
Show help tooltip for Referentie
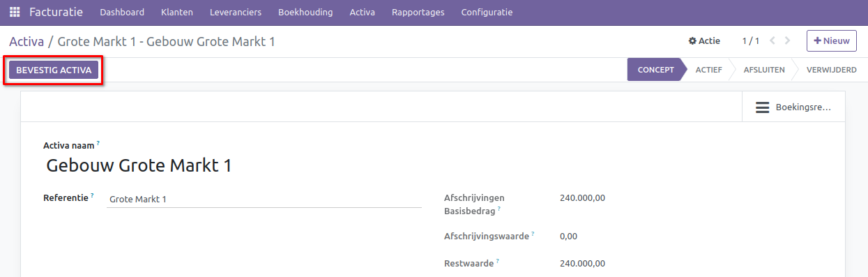(92, 195)
